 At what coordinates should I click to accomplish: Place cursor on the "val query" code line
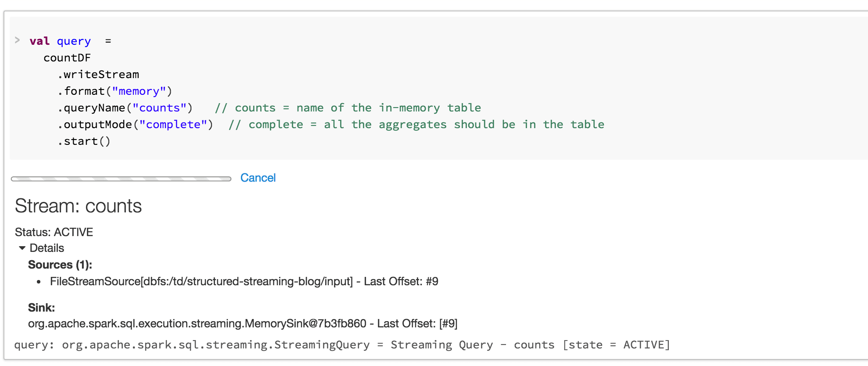point(61,41)
